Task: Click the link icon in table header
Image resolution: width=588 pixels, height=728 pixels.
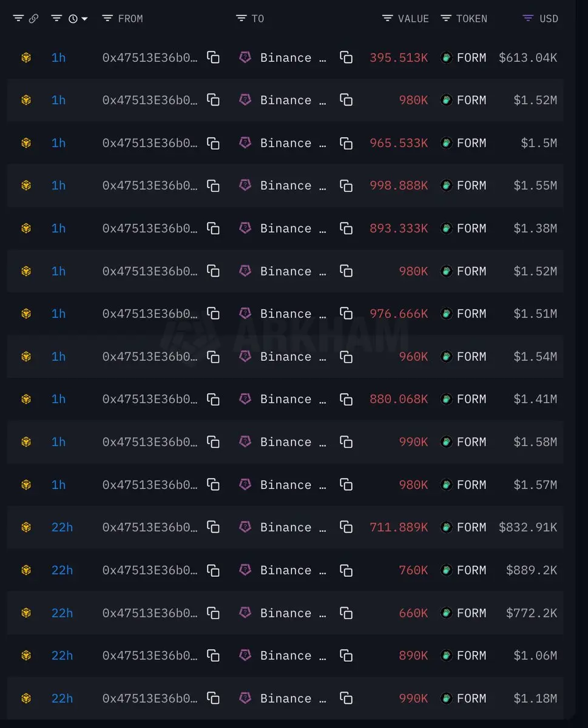Action: (x=33, y=19)
